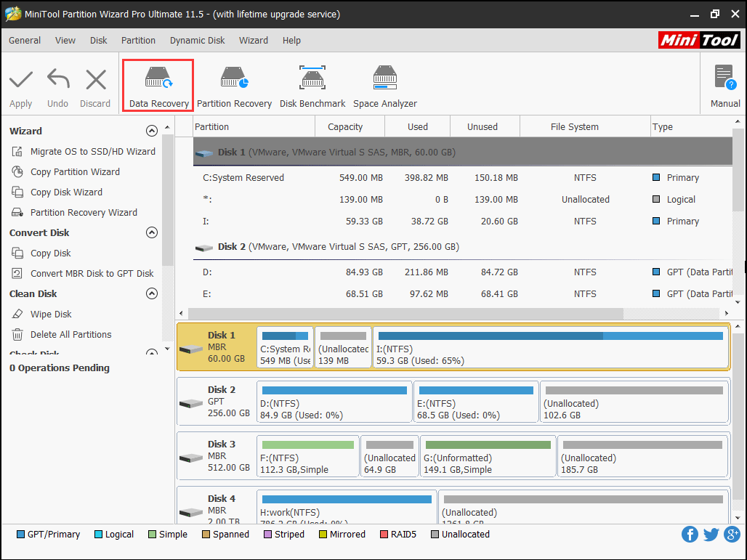This screenshot has height=560, width=747.
Task: Click the Convert MBR Disk to GPT Disk icon
Action: click(17, 273)
